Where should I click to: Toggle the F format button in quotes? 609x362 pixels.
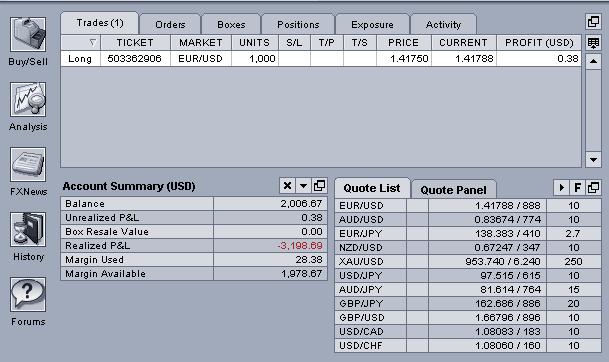pos(578,188)
